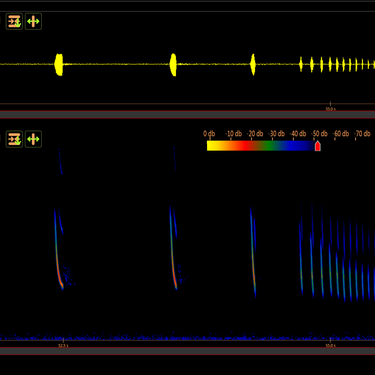This screenshot has width=375, height=375.
Task: Click the 0 db scale label
Action: pos(209,134)
